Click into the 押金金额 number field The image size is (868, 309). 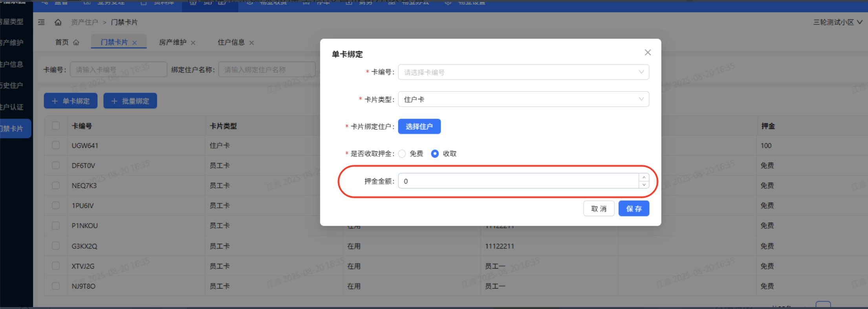pos(518,181)
